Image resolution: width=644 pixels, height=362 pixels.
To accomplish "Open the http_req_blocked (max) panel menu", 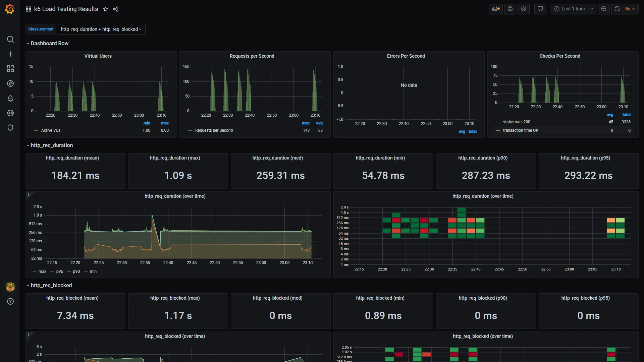I will 175,298.
